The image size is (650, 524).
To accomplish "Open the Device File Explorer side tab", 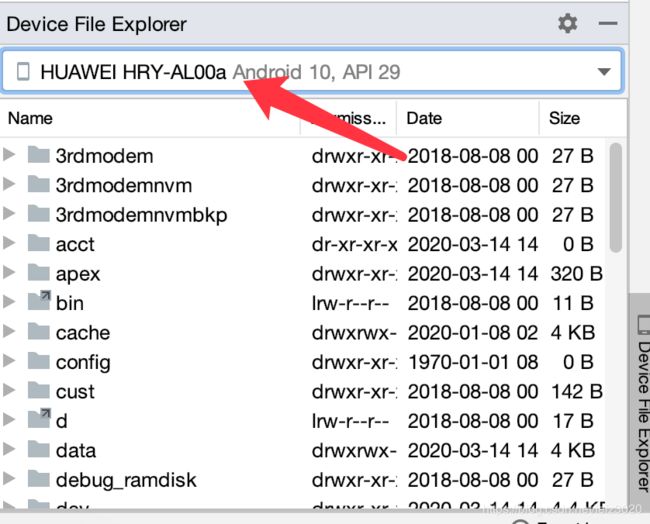I will (642, 403).
